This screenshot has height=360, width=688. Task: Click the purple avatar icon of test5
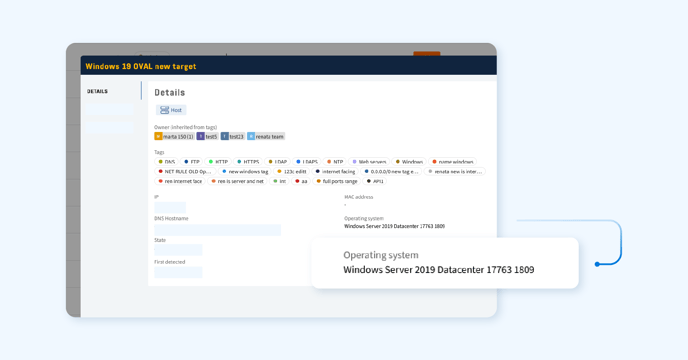tap(201, 137)
